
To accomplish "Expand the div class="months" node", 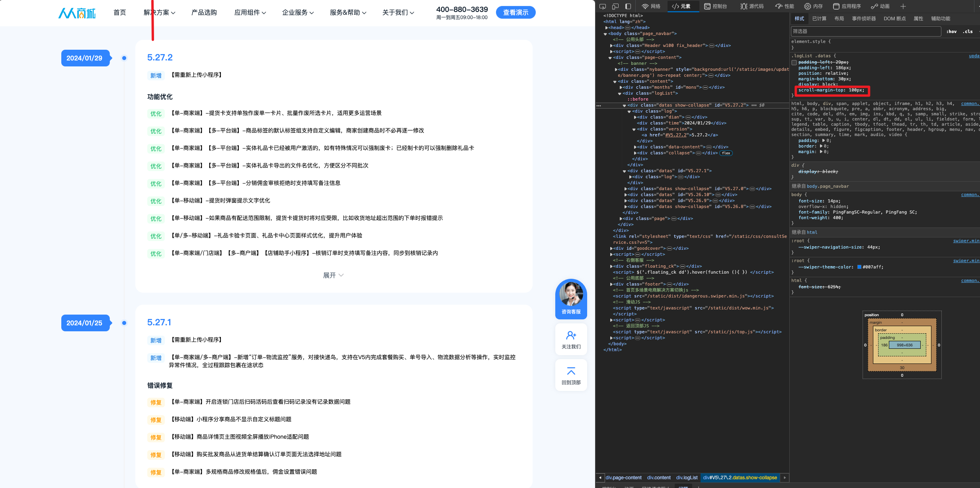I will pos(621,87).
